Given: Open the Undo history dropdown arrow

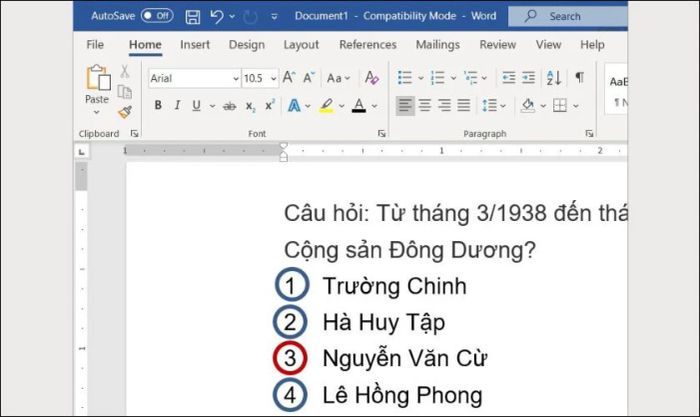Looking at the screenshot, I should pos(232,17).
